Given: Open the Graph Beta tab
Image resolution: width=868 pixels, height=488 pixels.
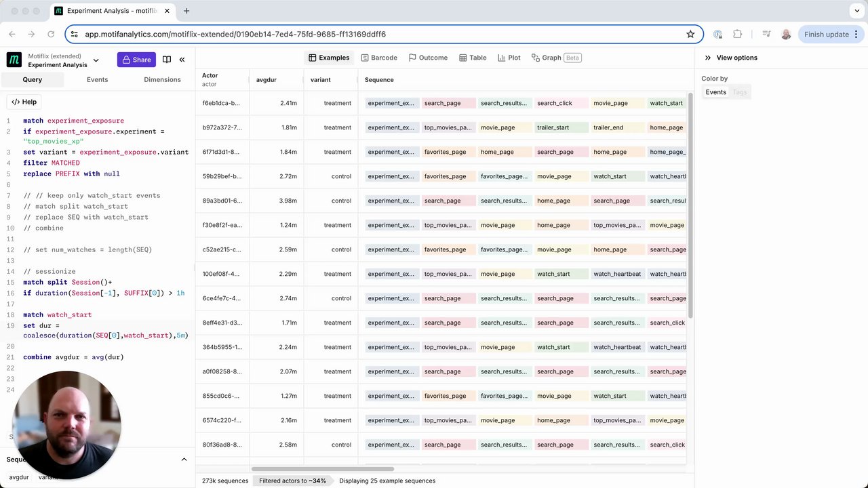Looking at the screenshot, I should click(556, 58).
